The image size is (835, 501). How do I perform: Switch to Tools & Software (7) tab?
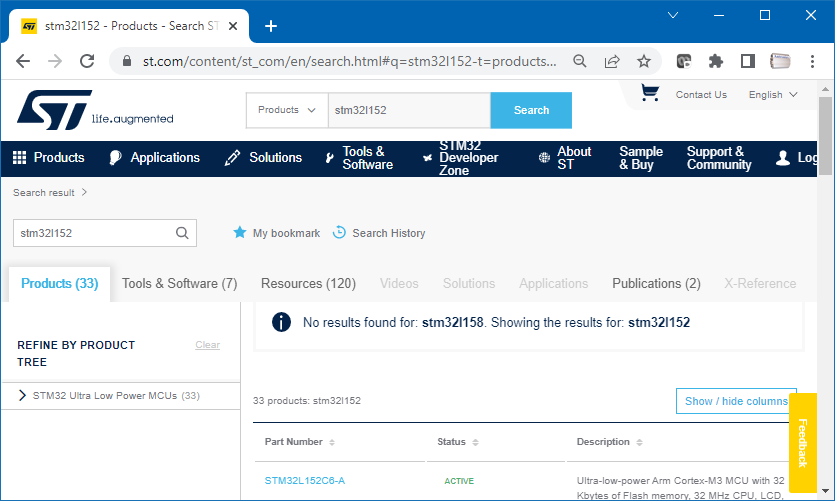coord(179,283)
